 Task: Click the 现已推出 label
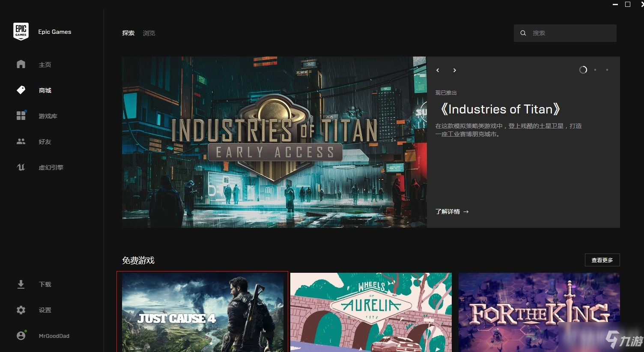(x=446, y=93)
